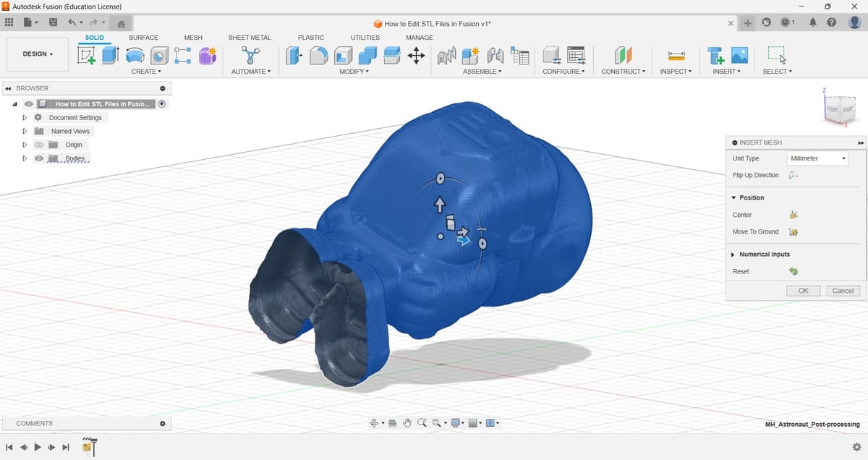This screenshot has width=868, height=460.
Task: Select the Press Pull tool
Action: click(x=294, y=56)
